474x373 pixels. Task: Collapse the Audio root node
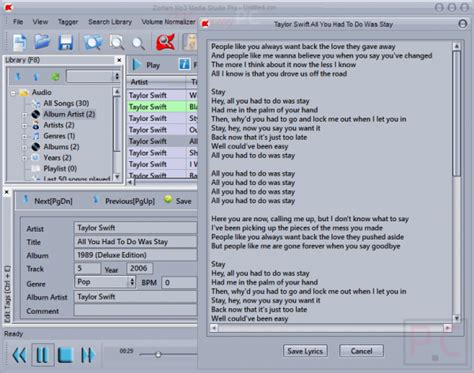tap(13, 93)
